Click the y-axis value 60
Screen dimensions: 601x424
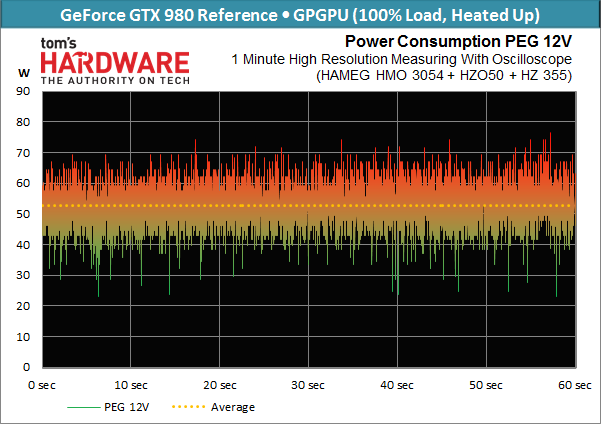click(23, 183)
